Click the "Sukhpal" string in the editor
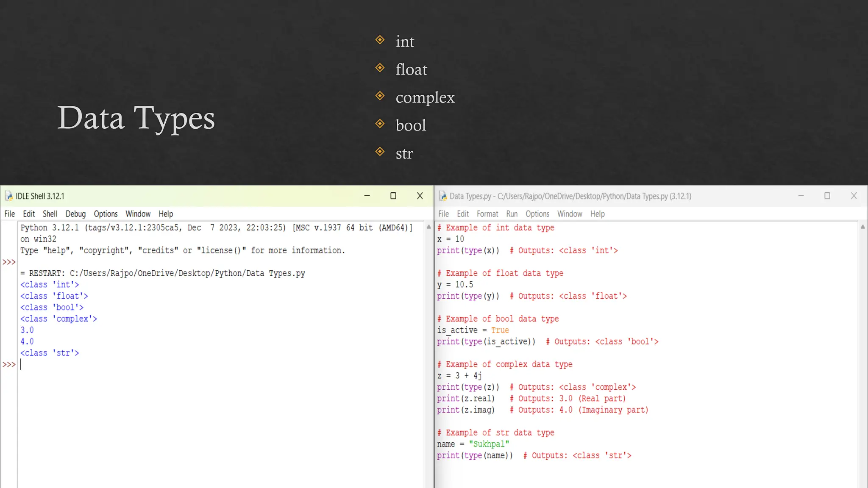Viewport: 868px width, 488px height. point(489,444)
